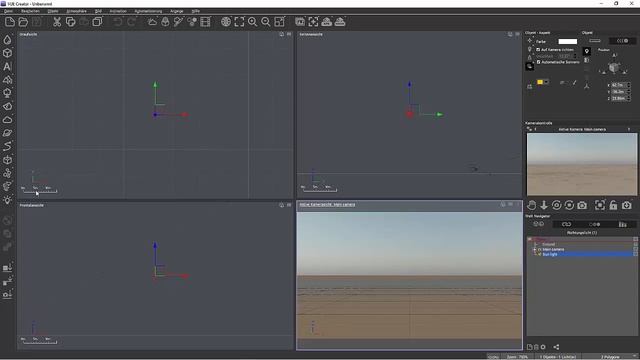Open the Datei menu
640x360 pixels.
[x=8, y=11]
